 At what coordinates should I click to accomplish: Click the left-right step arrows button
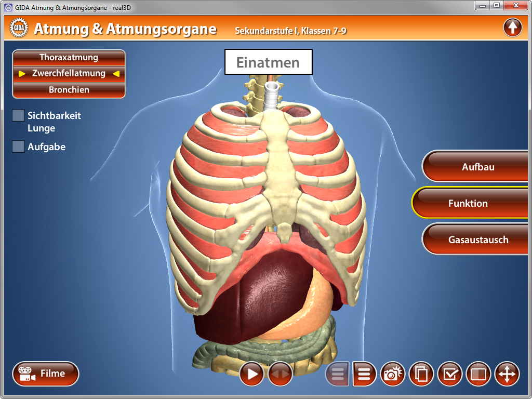point(280,374)
